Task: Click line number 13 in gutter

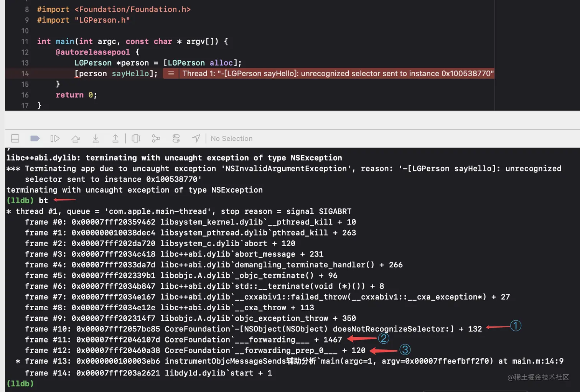Action: [25, 63]
